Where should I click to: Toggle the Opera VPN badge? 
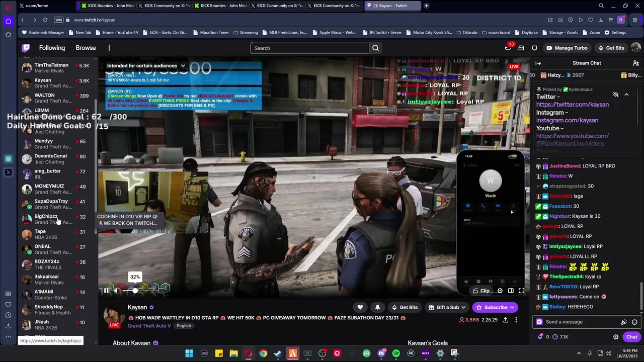pyautogui.click(x=59, y=20)
